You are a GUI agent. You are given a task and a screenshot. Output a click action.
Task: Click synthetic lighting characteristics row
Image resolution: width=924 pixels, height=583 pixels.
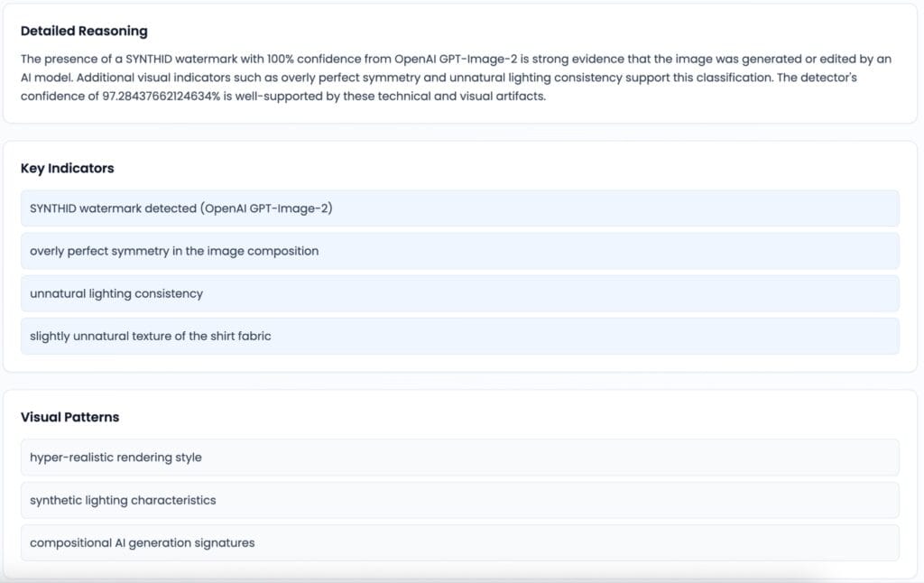[459, 501]
